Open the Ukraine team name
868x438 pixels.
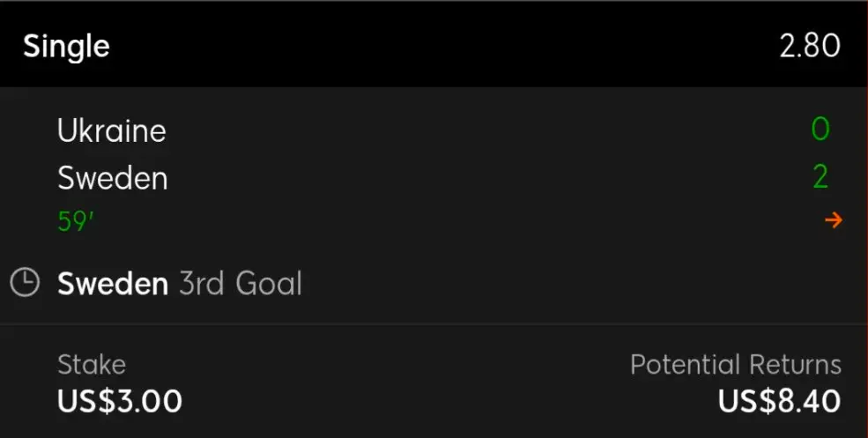pyautogui.click(x=112, y=131)
